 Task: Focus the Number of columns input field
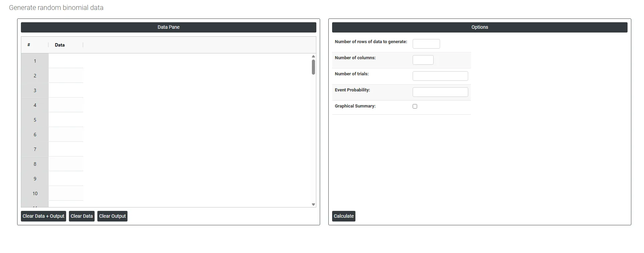click(x=423, y=60)
